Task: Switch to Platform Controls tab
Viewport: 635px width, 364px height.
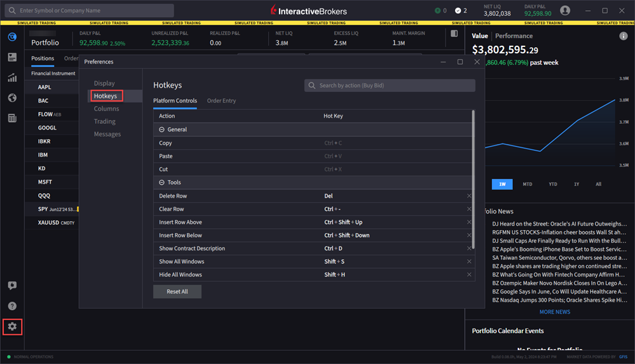Action: [x=175, y=101]
